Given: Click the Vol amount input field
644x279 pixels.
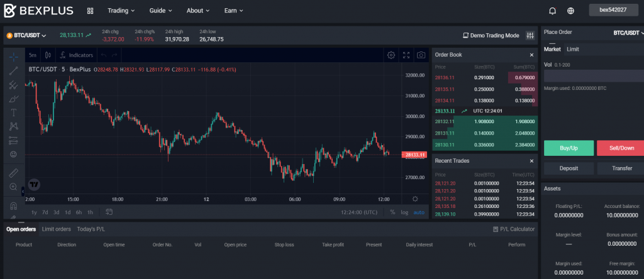Looking at the screenshot, I should 594,76.
